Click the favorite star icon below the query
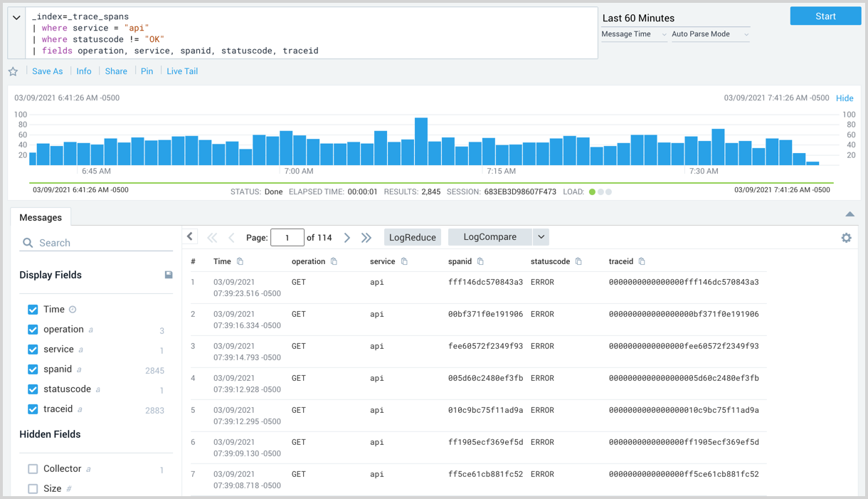Viewport: 868px width, 499px height. [13, 71]
